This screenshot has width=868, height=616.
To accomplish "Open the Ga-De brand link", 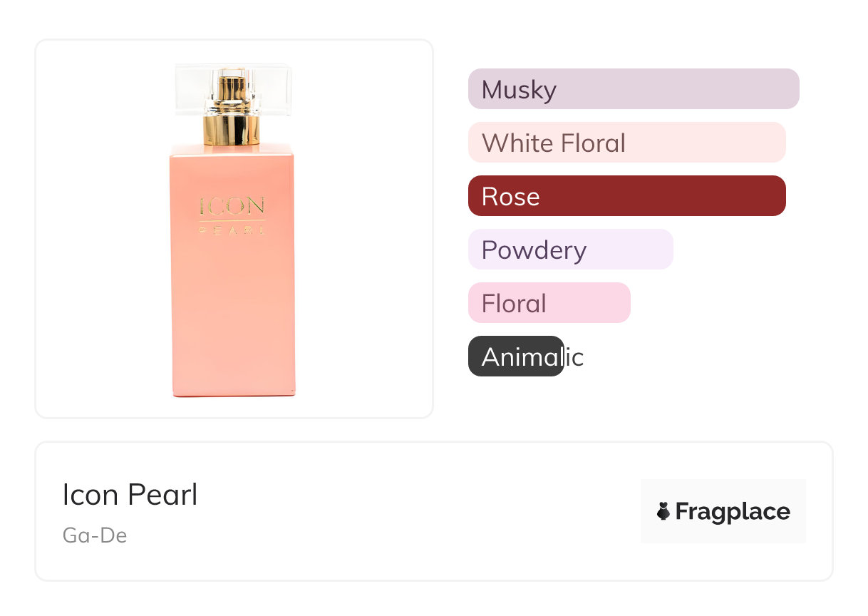I will click(x=95, y=535).
